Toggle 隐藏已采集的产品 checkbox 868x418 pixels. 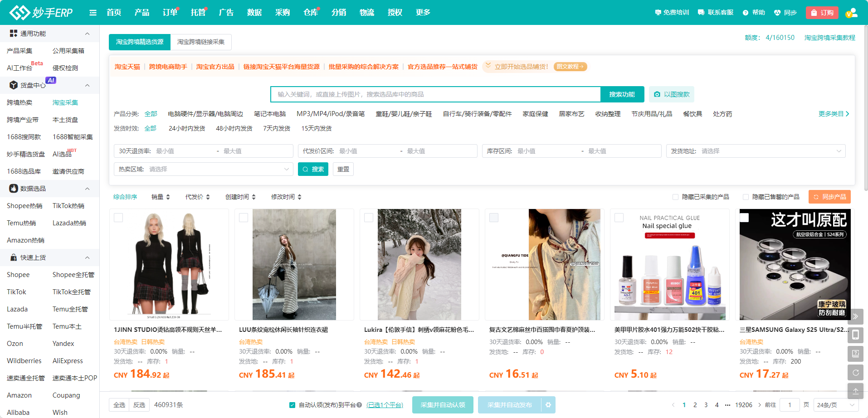(x=675, y=197)
